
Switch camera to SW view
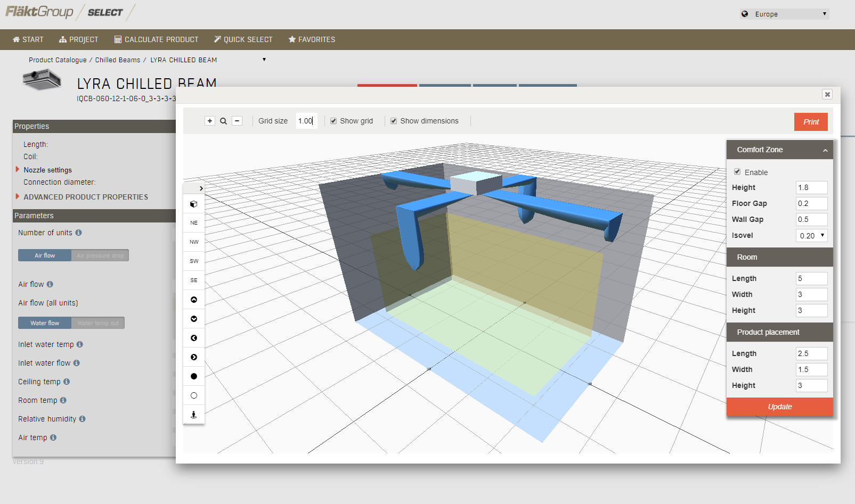tap(194, 261)
